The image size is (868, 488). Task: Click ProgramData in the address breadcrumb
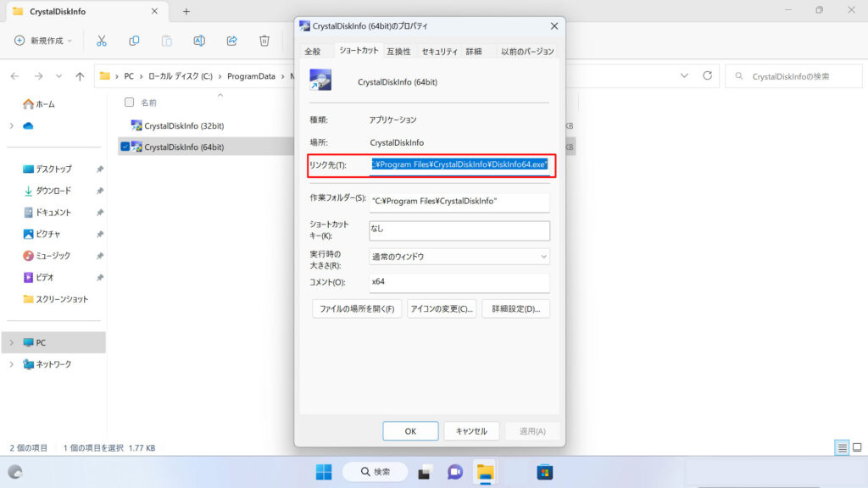251,76
